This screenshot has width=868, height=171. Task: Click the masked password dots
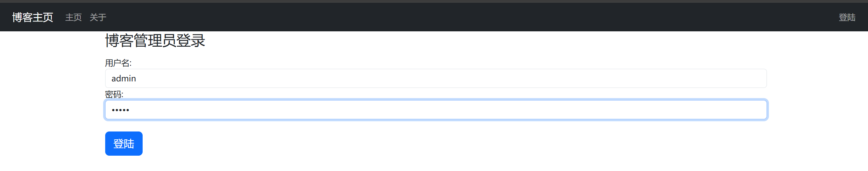120,110
